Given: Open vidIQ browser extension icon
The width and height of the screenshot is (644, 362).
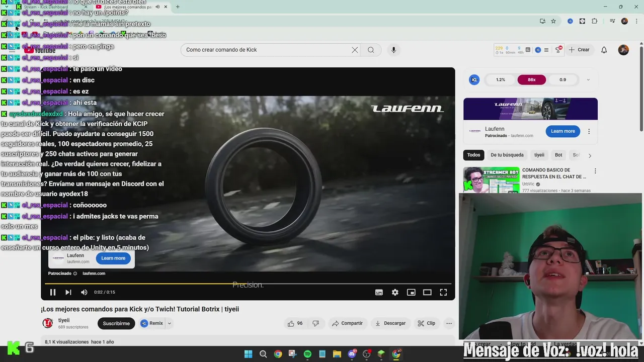Looking at the screenshot, I should tap(570, 21).
